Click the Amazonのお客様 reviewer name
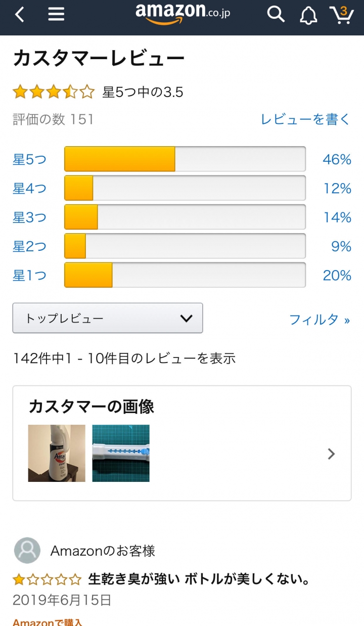This screenshot has width=364, height=626. [x=103, y=551]
